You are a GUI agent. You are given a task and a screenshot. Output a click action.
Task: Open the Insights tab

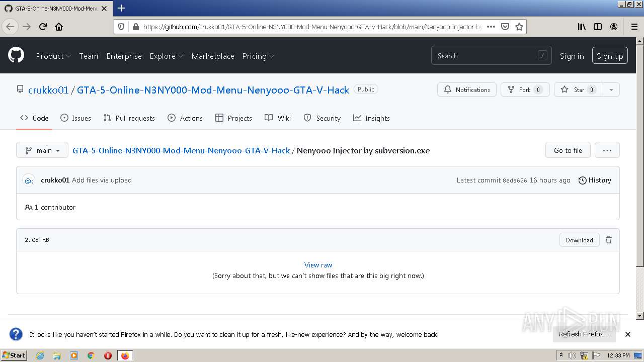pos(371,118)
